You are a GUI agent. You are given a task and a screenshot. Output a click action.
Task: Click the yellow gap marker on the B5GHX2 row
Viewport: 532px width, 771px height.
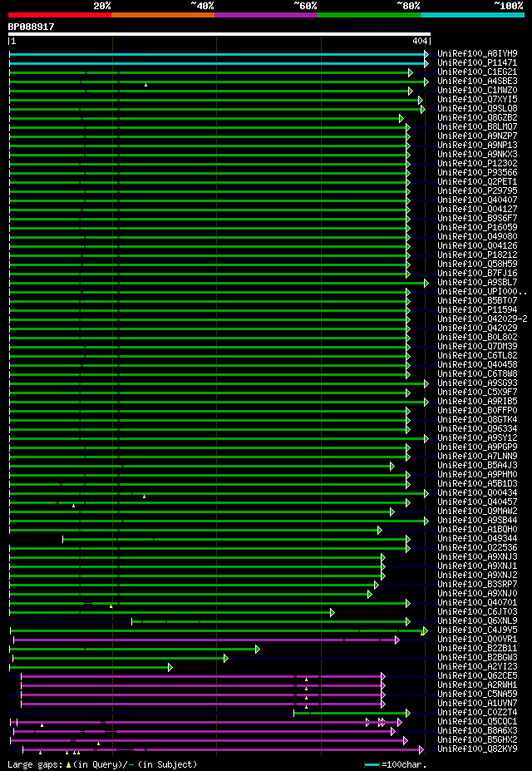tap(98, 744)
